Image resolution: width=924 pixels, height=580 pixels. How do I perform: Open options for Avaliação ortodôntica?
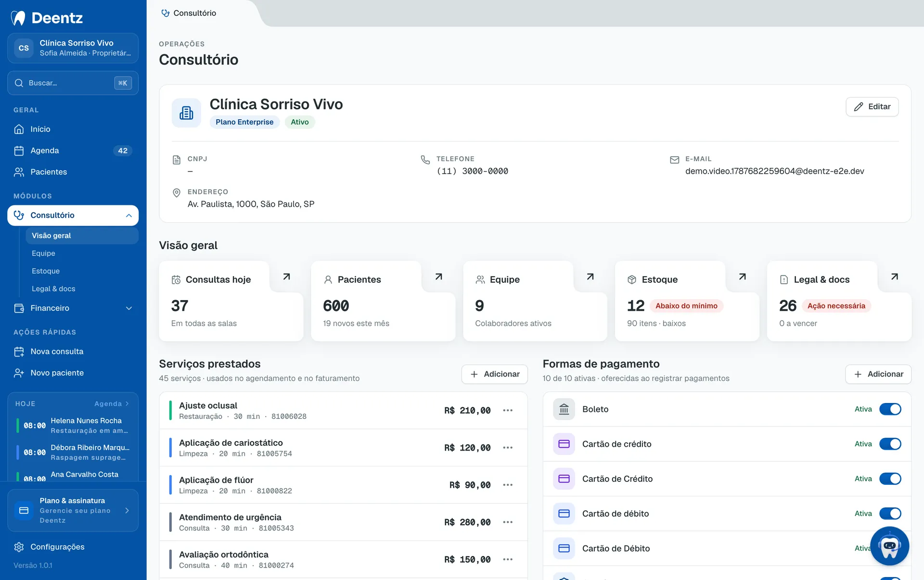(x=508, y=559)
